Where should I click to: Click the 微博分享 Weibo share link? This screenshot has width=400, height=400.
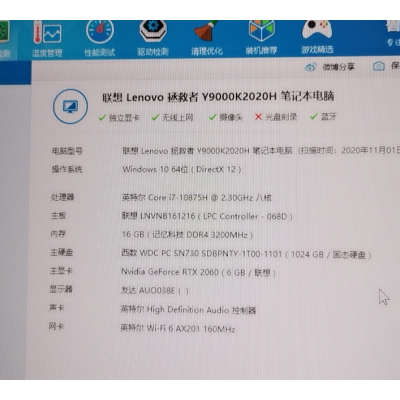coord(338,67)
